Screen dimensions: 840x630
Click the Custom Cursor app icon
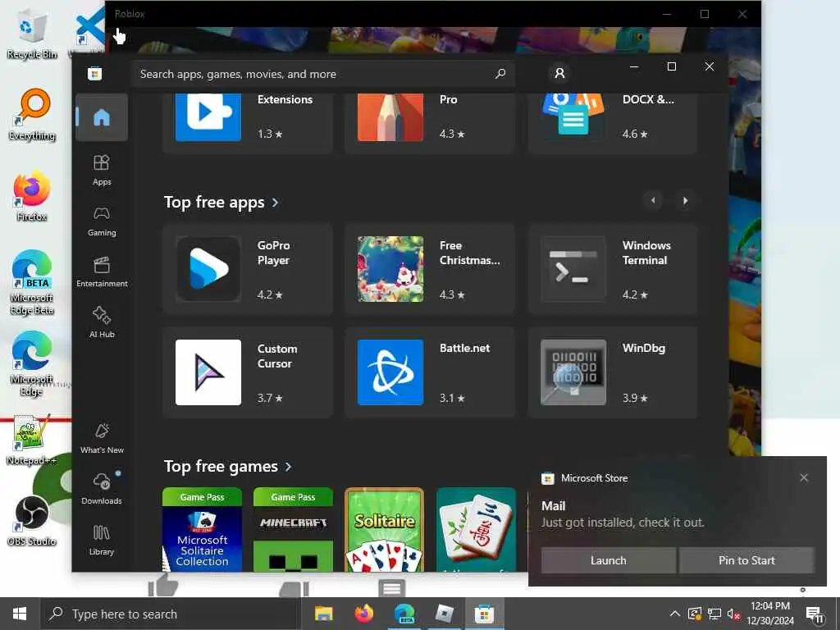click(x=208, y=372)
